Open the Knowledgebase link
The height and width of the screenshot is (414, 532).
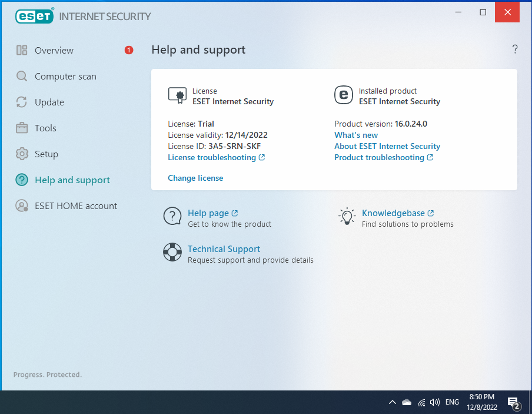pos(393,213)
